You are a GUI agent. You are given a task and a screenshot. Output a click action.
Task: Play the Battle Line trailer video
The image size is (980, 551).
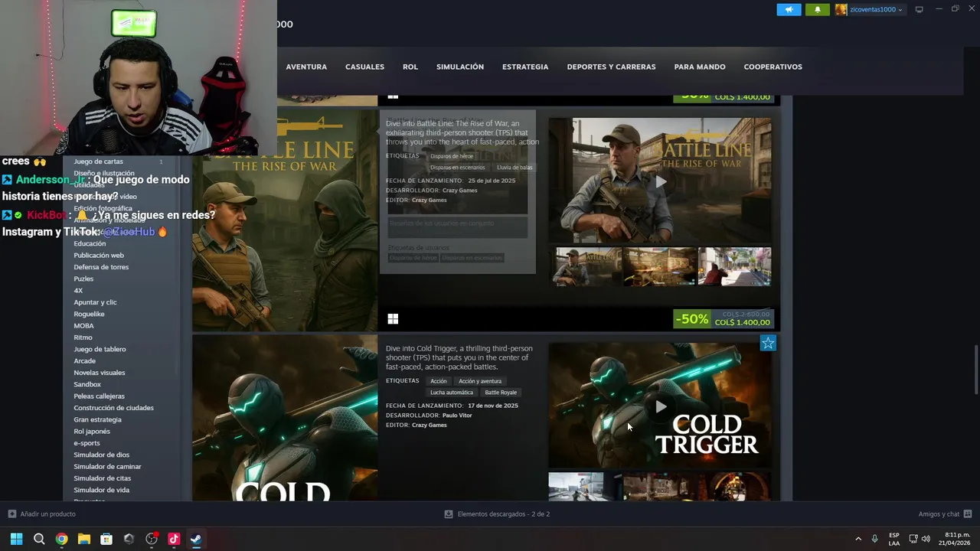[660, 181]
